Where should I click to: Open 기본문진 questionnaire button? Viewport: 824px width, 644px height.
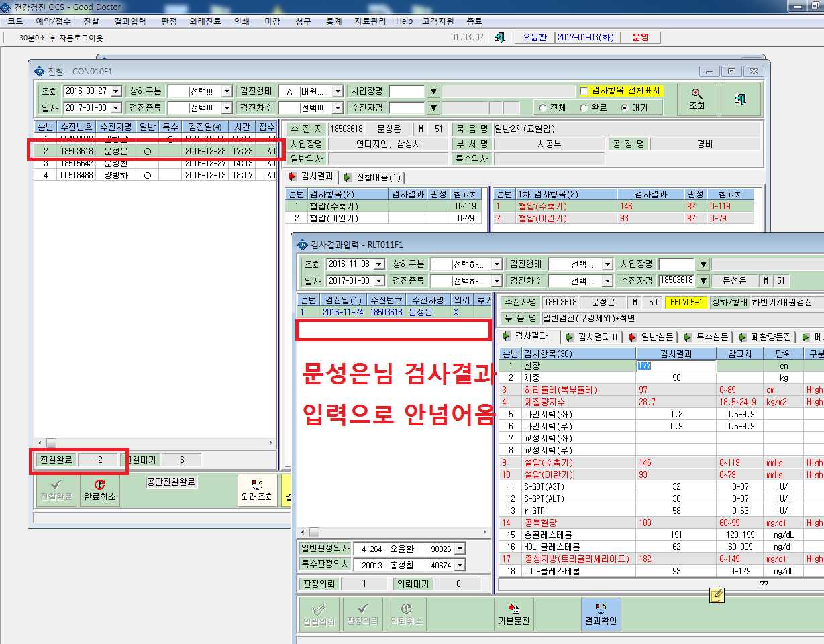(x=514, y=614)
